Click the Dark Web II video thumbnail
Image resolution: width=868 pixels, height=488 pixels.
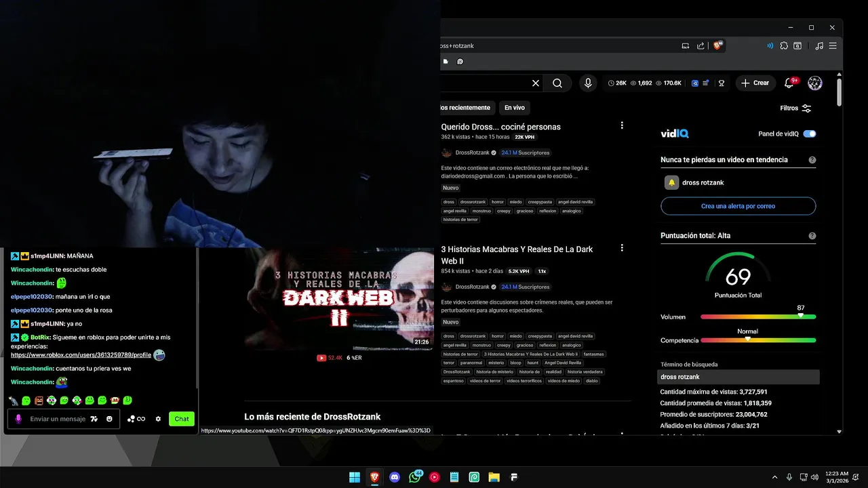click(339, 299)
